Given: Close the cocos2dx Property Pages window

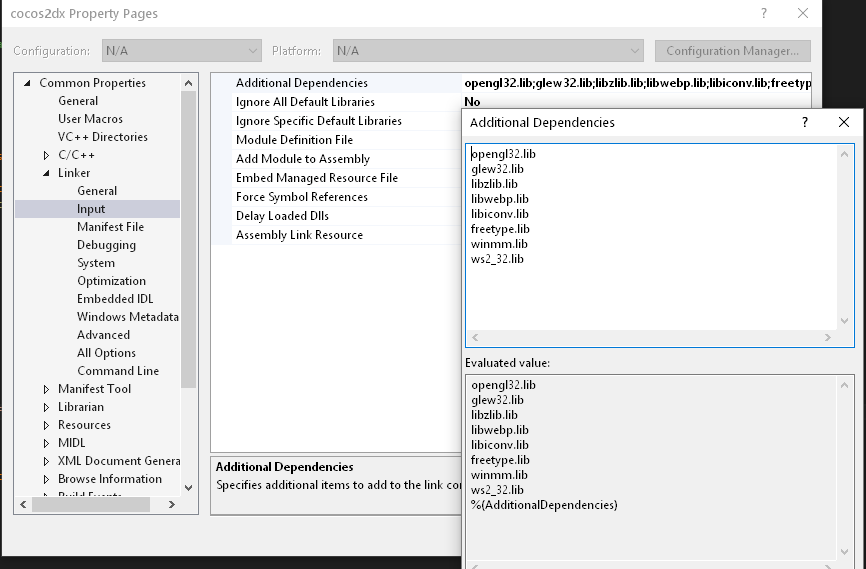Looking at the screenshot, I should pos(803,13).
